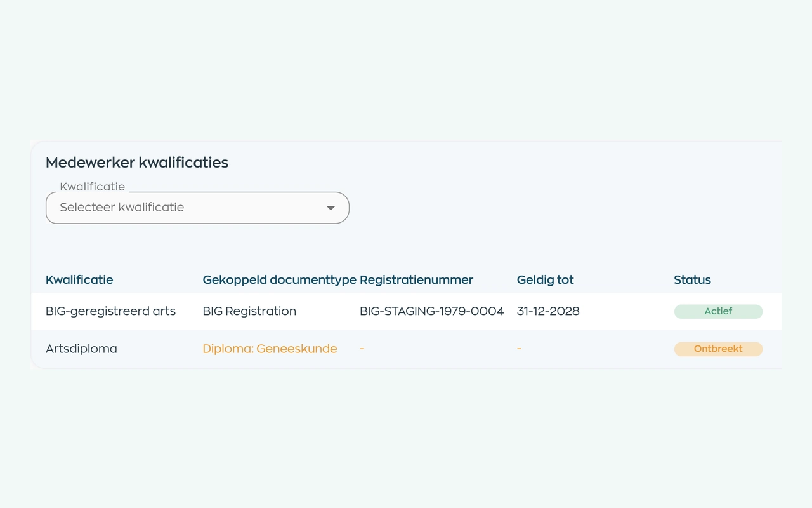
Task: Click the Kwalificatie column header
Action: pyautogui.click(x=79, y=280)
